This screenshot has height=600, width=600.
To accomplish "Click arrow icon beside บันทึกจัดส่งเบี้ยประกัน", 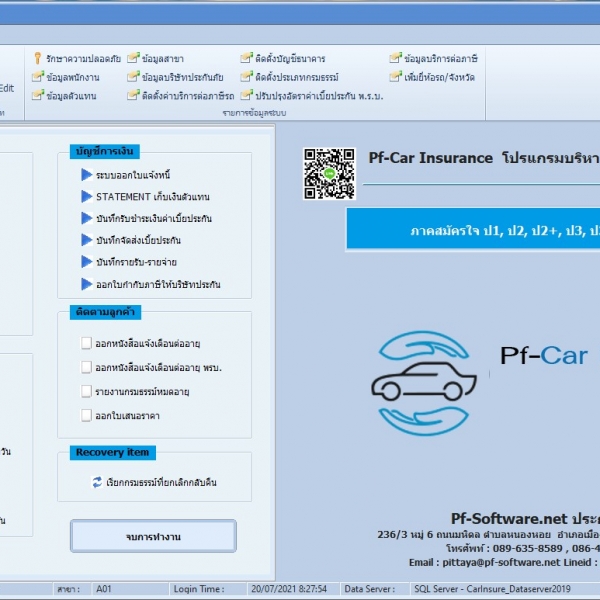I will (87, 240).
